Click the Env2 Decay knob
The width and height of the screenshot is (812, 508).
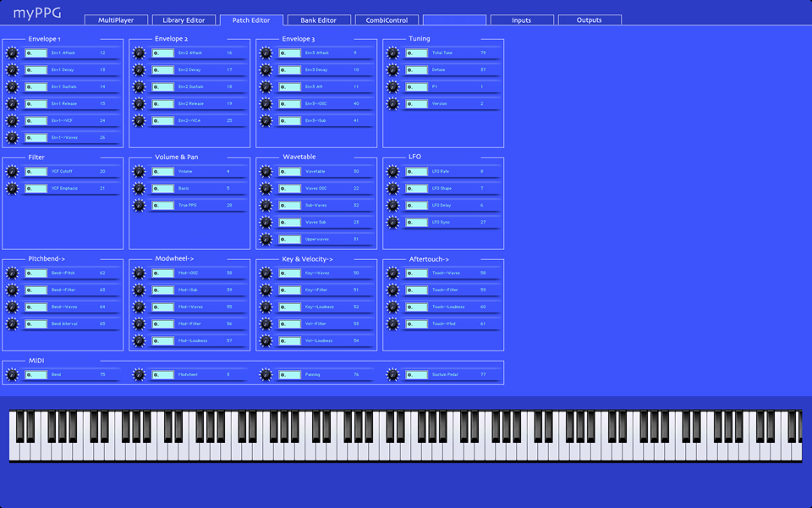pos(139,70)
